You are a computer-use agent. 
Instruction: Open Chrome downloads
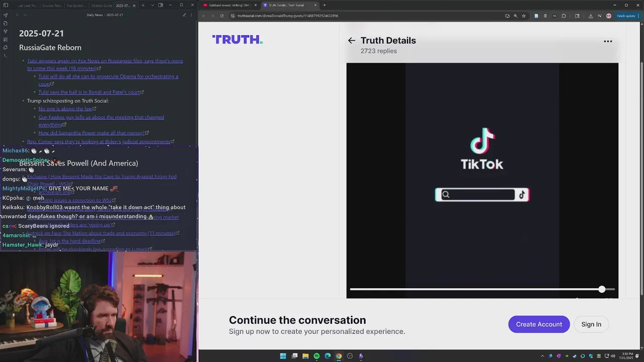591,16
